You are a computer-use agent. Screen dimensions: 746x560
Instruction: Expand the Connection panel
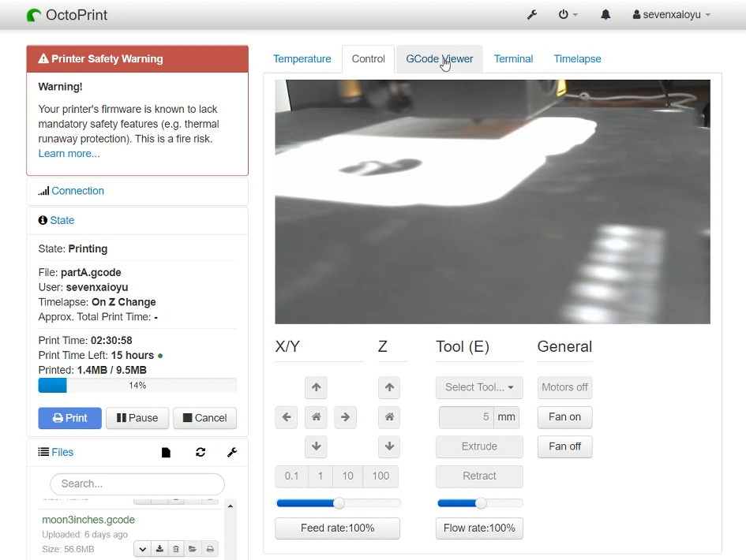coord(77,191)
